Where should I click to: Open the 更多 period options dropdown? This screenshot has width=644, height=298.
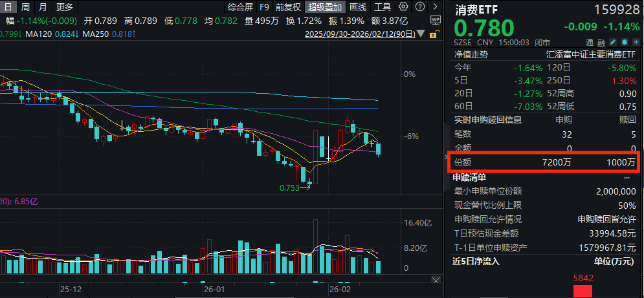[64, 7]
